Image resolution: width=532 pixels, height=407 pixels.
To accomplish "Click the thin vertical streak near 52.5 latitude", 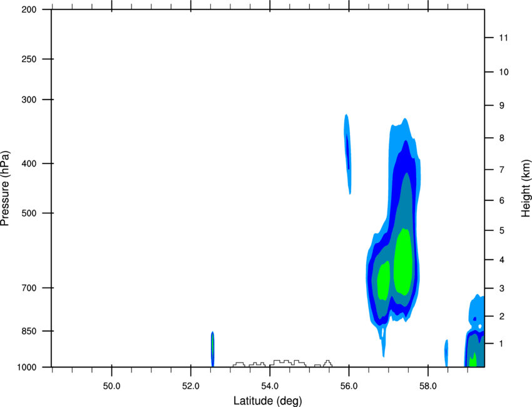I will [x=213, y=349].
